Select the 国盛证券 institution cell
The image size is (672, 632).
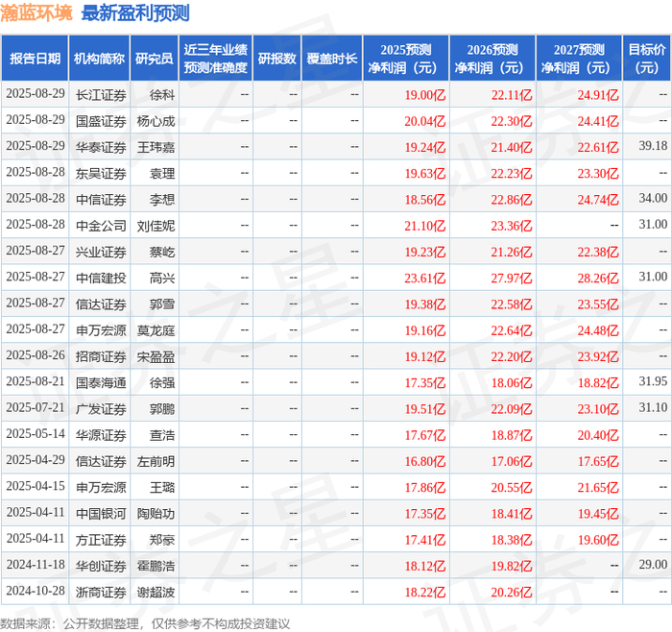coord(101,121)
